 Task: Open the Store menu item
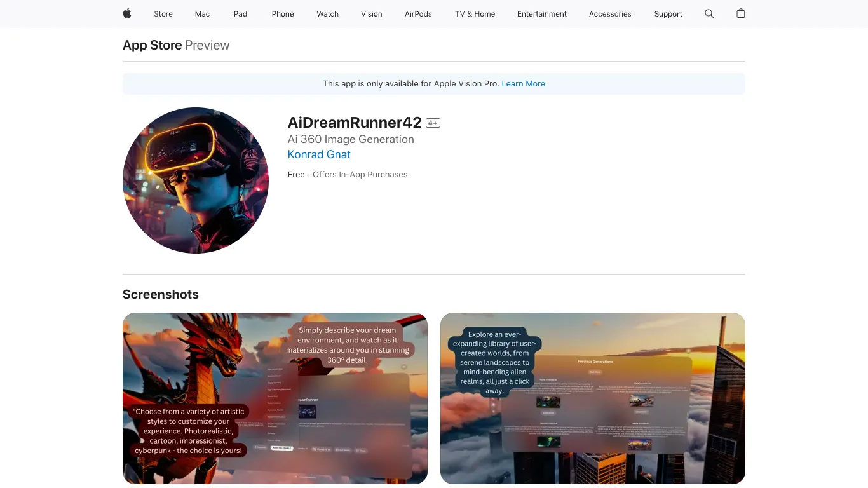[x=163, y=14]
